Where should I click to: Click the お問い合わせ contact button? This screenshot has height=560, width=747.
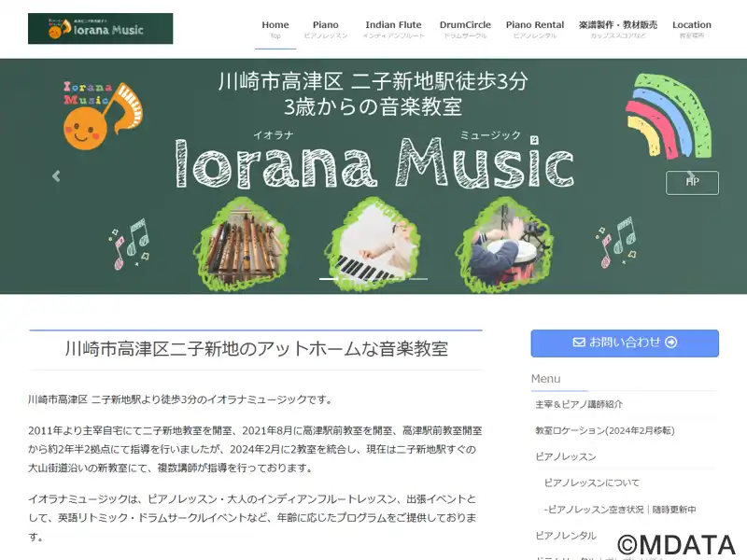(625, 343)
